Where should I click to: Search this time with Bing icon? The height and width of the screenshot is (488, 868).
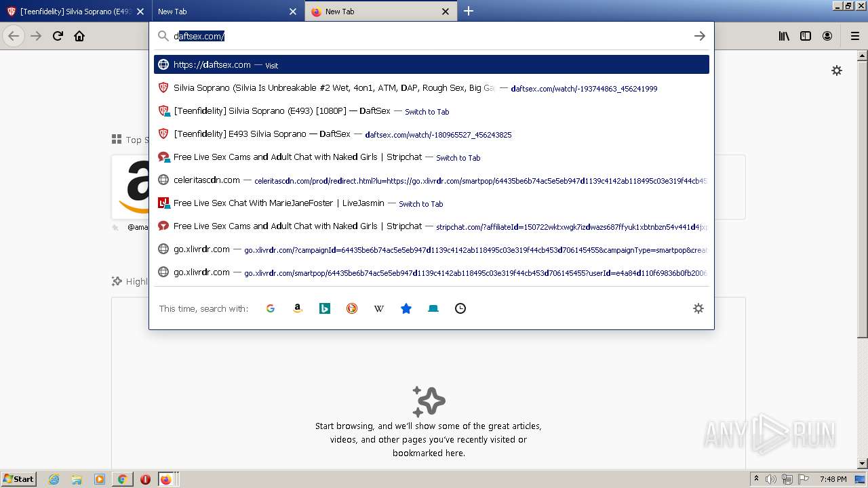click(x=325, y=308)
